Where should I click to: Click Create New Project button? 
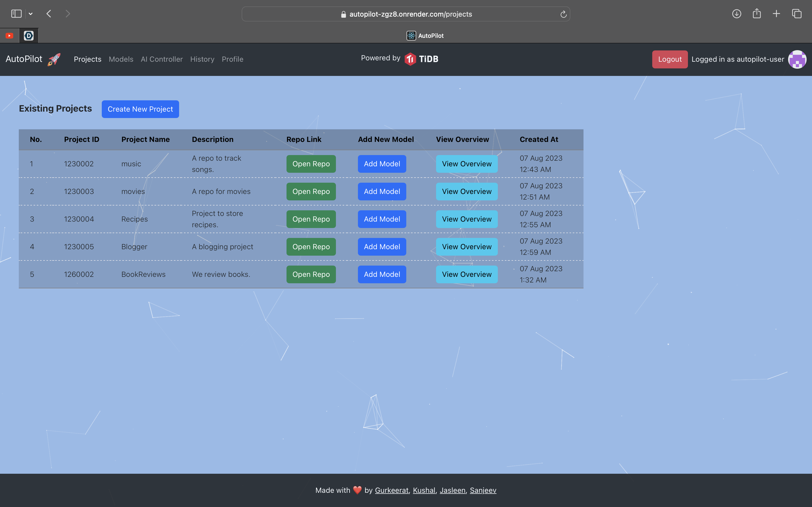[140, 109]
